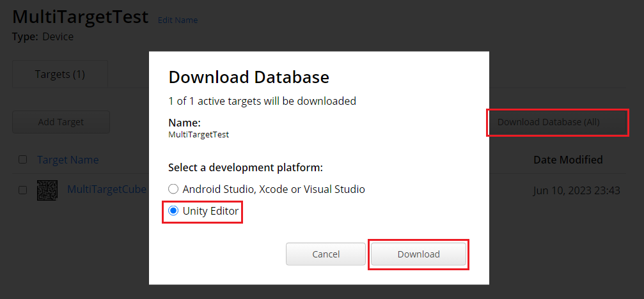Click the '1 of 1 active targets' text
This screenshot has width=644, height=299.
(262, 101)
